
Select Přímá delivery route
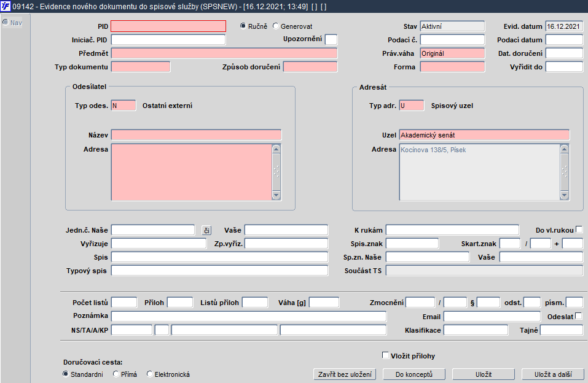116,374
